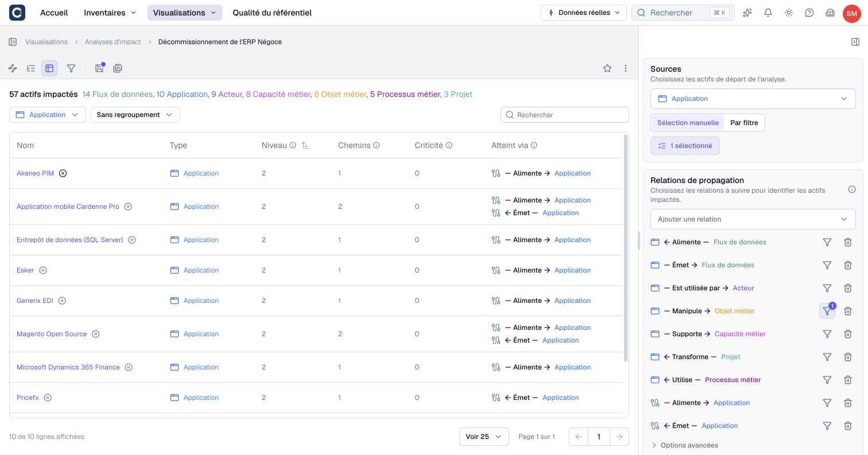Image resolution: width=868 pixels, height=455 pixels.
Task: Filter the 'Manipule Objet métier' relation
Action: [827, 311]
